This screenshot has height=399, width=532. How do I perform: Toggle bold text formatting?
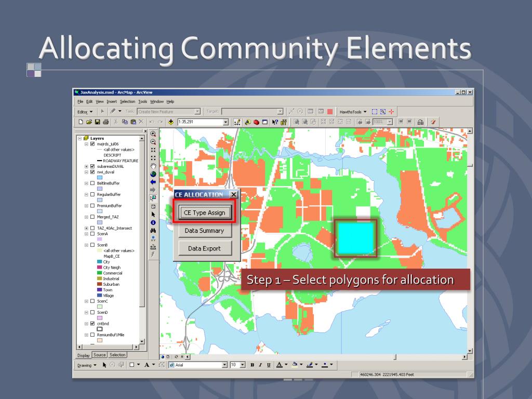click(252, 365)
